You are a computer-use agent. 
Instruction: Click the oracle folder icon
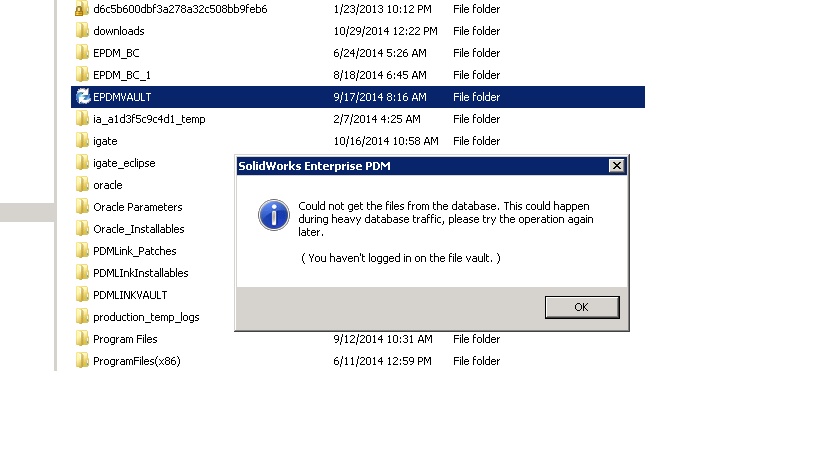coord(82,185)
